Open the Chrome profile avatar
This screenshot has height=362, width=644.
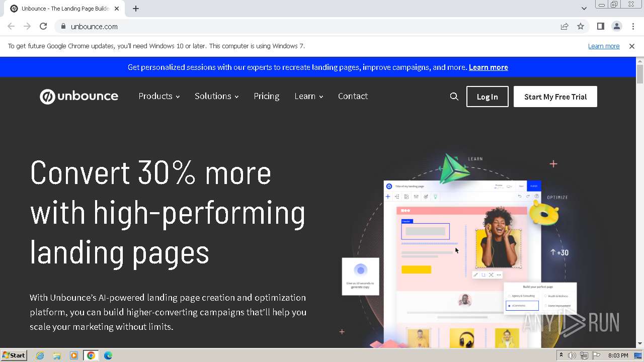click(x=616, y=26)
